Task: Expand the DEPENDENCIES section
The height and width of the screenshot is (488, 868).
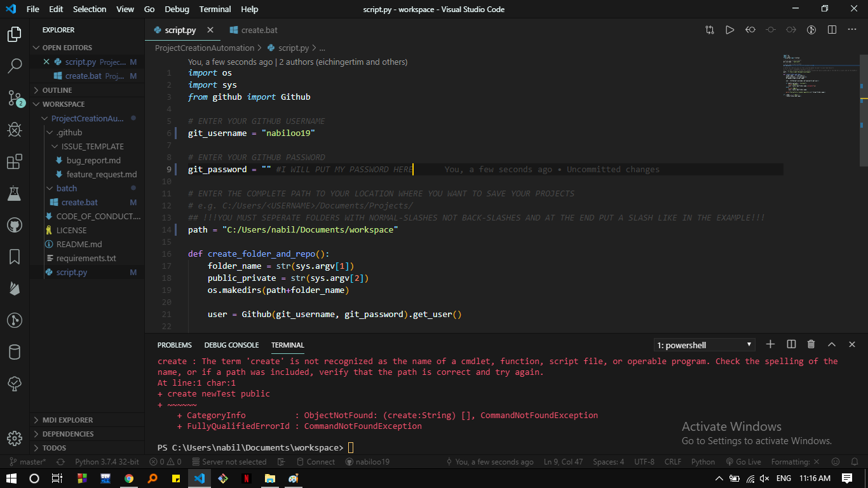Action: click(x=87, y=434)
